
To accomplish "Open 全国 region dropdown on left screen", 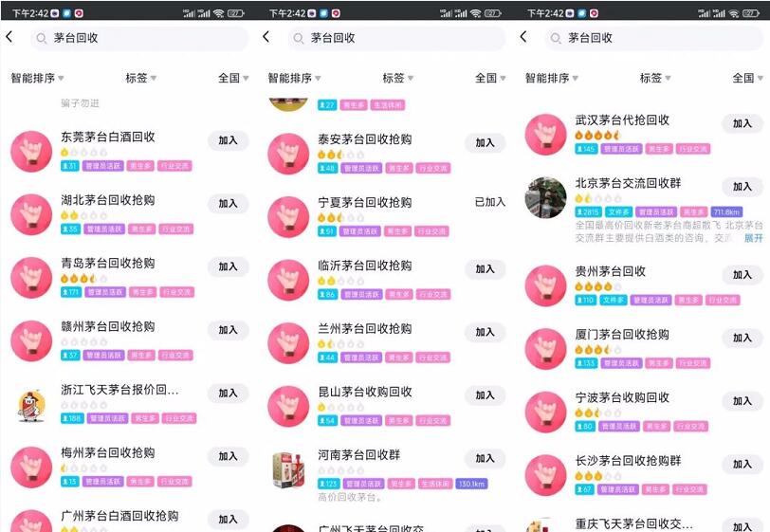I will (x=233, y=78).
